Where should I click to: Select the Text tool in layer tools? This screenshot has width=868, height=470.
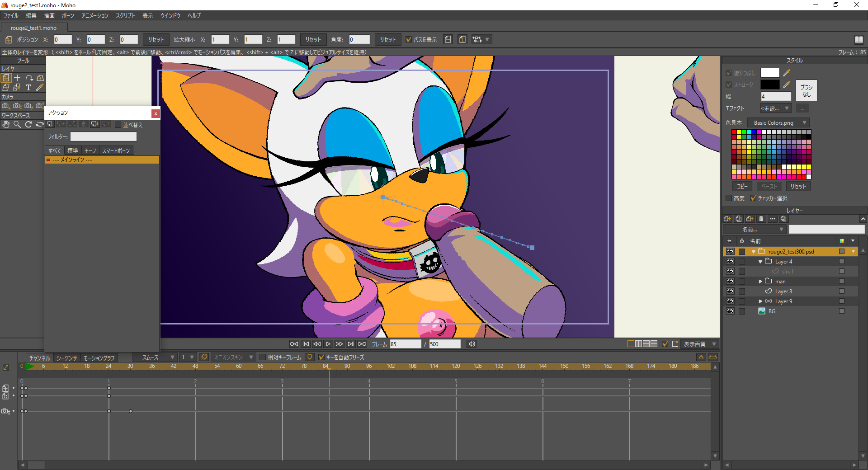[x=28, y=88]
